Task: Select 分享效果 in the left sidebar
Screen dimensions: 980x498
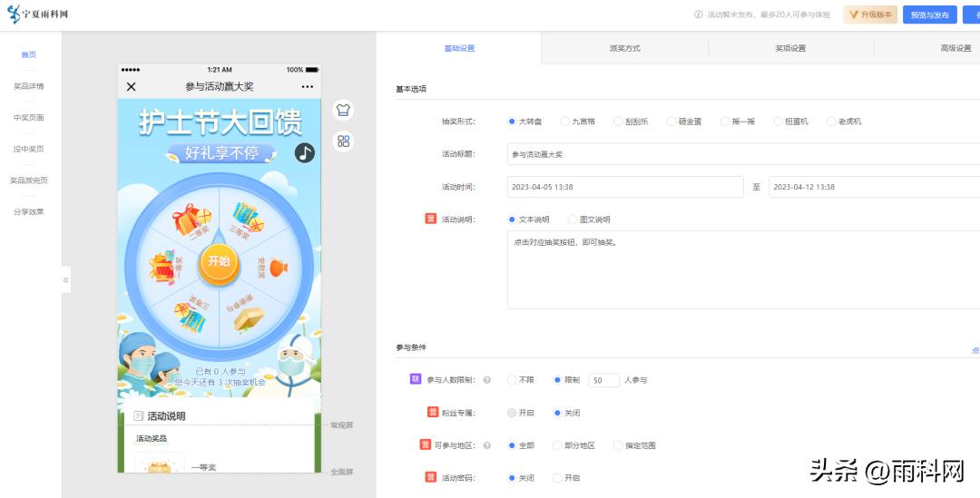Action: pyautogui.click(x=29, y=211)
